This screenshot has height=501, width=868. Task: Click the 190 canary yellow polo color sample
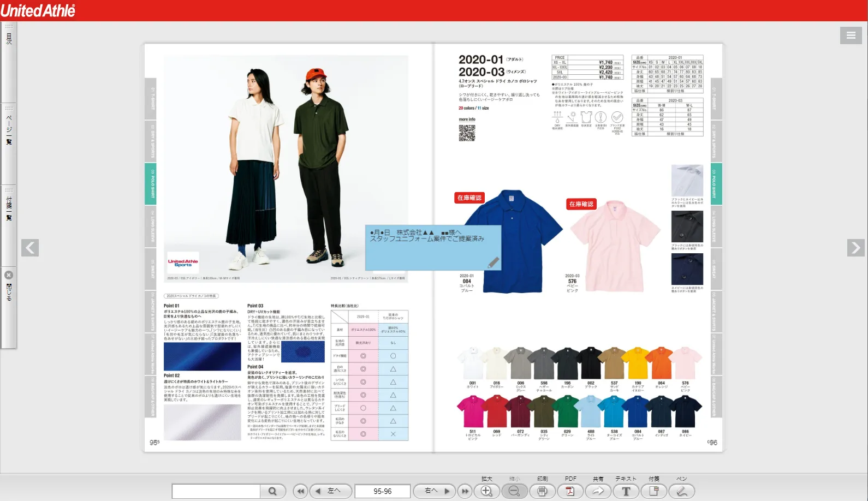(638, 363)
